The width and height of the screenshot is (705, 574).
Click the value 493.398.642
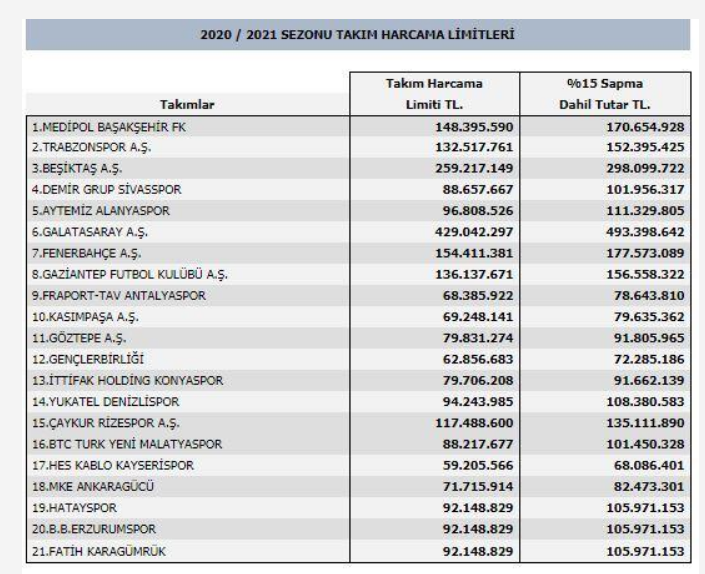point(645,232)
